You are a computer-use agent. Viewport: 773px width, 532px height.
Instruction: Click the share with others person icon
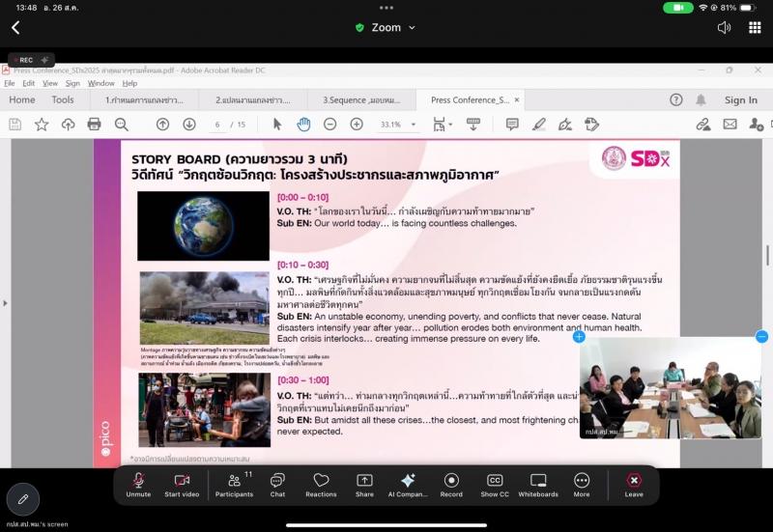click(x=756, y=125)
